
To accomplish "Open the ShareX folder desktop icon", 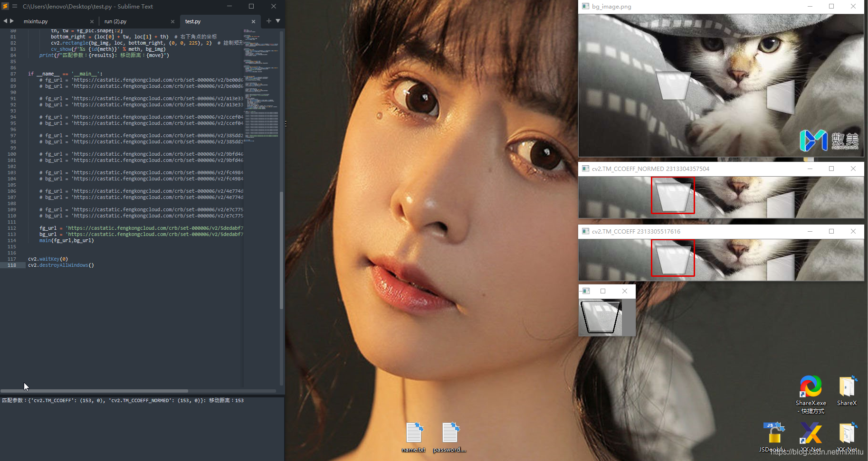I will [847, 391].
